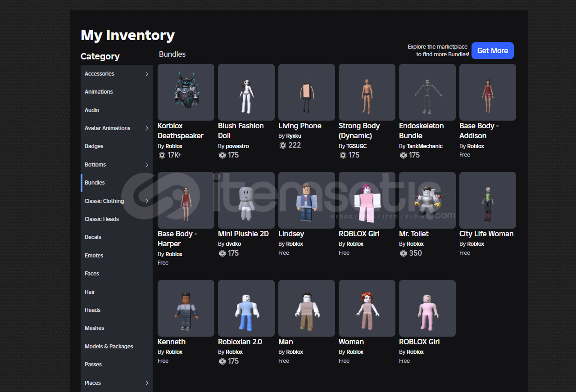Select the Mini Plushie 2D thumbnail
This screenshot has width=576, height=392.
click(x=246, y=200)
